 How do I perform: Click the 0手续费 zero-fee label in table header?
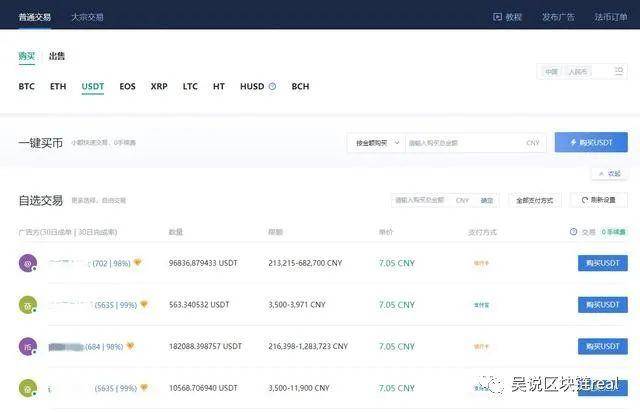(613, 232)
